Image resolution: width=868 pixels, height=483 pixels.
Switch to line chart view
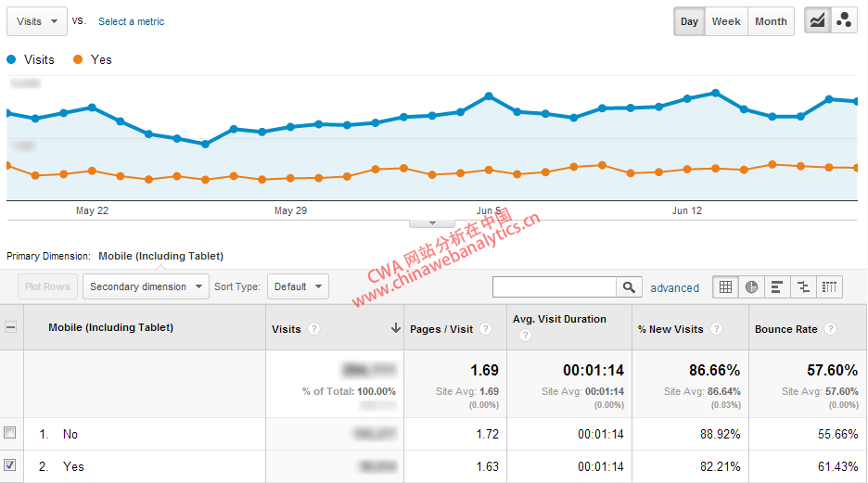coord(817,21)
